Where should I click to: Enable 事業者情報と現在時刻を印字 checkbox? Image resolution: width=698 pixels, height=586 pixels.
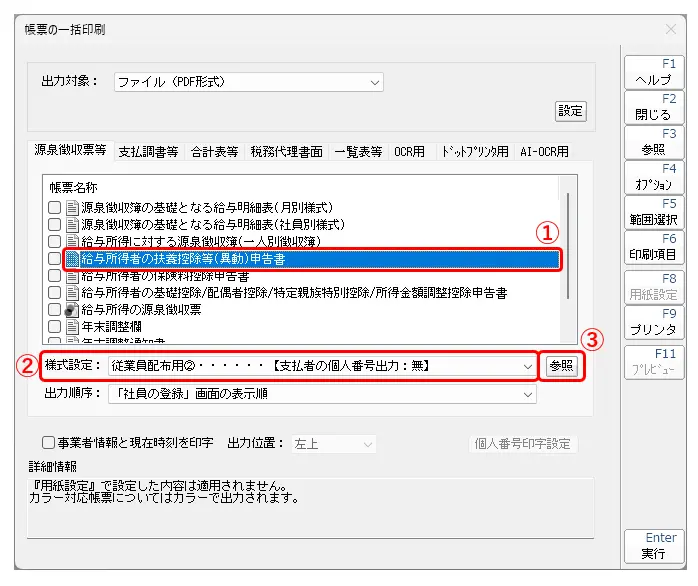click(48, 443)
